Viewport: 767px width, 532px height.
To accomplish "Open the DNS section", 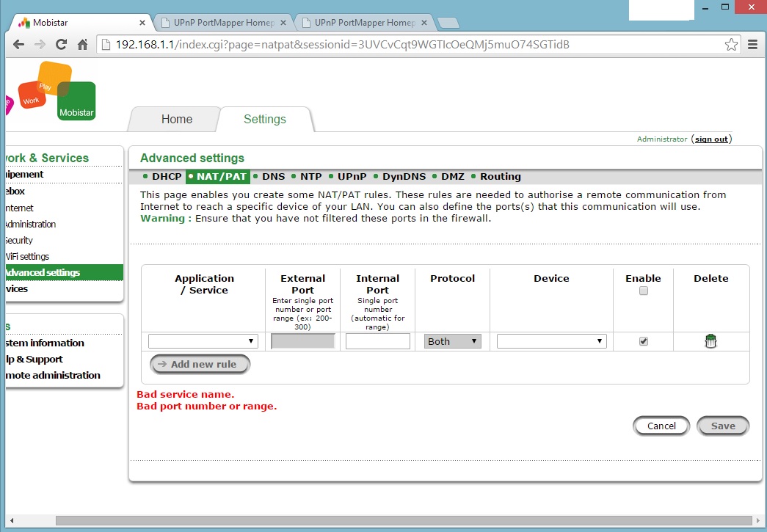I will click(274, 177).
